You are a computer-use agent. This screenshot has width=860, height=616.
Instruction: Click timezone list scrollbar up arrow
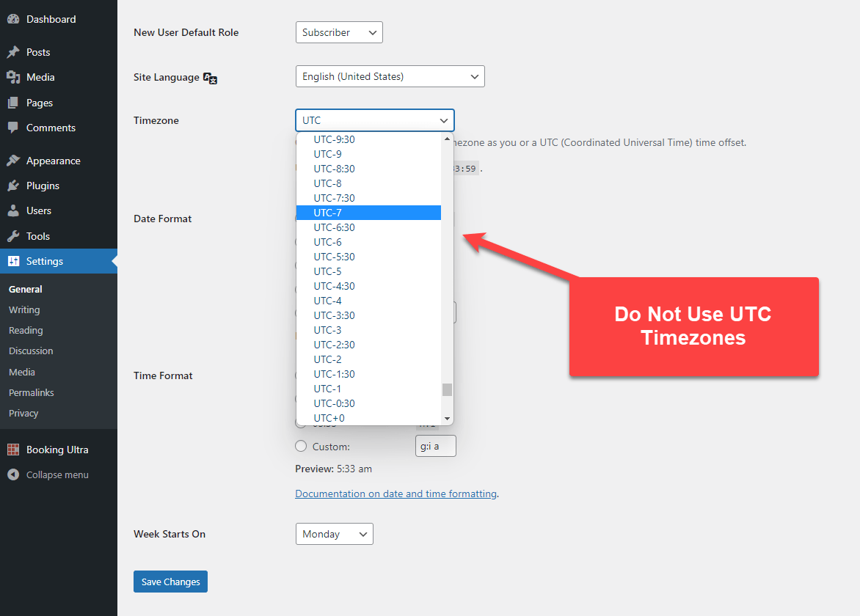447,139
